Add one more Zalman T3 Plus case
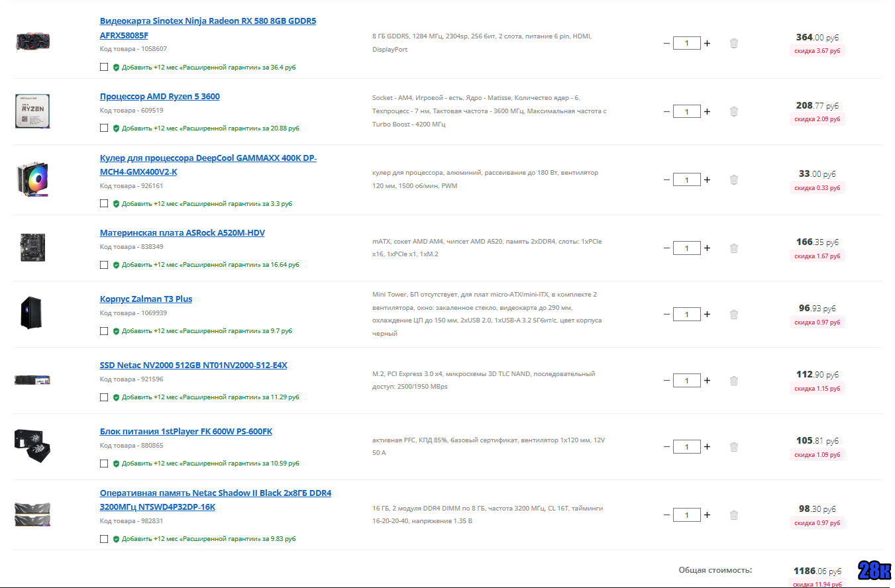 coord(707,314)
